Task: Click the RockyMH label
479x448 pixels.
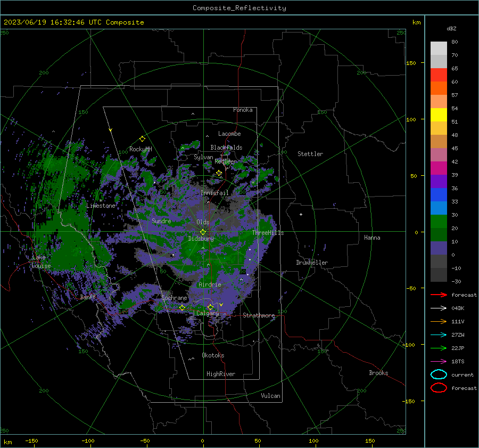Action: pos(141,149)
